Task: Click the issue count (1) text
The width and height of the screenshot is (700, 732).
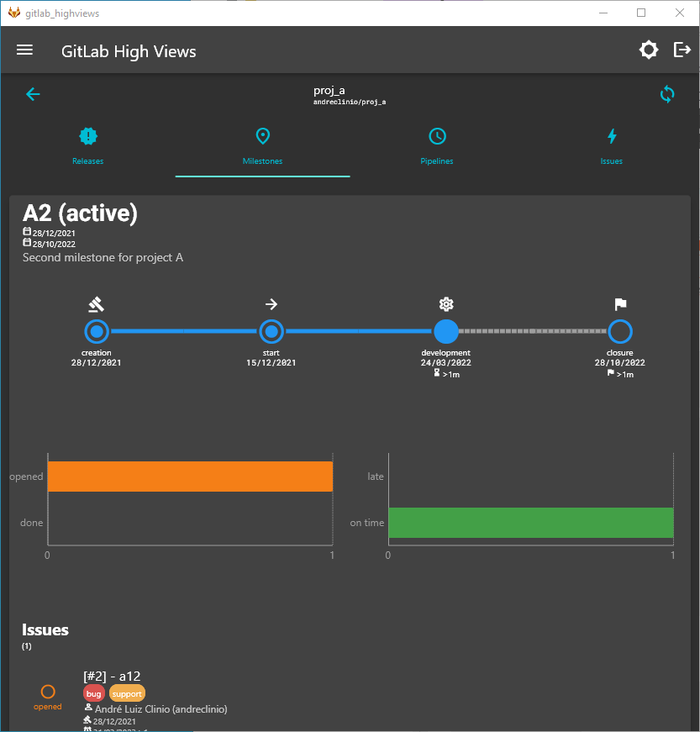Action: pos(27,646)
